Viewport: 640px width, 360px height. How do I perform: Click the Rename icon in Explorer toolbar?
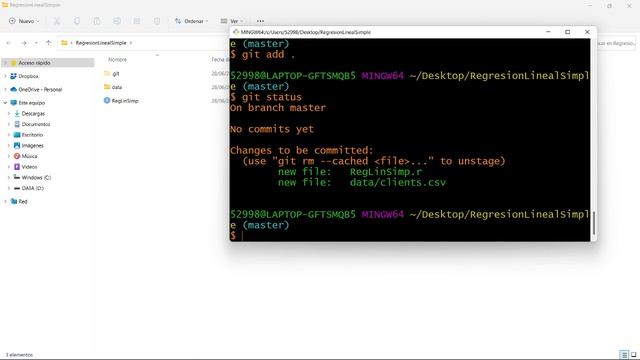(x=117, y=21)
